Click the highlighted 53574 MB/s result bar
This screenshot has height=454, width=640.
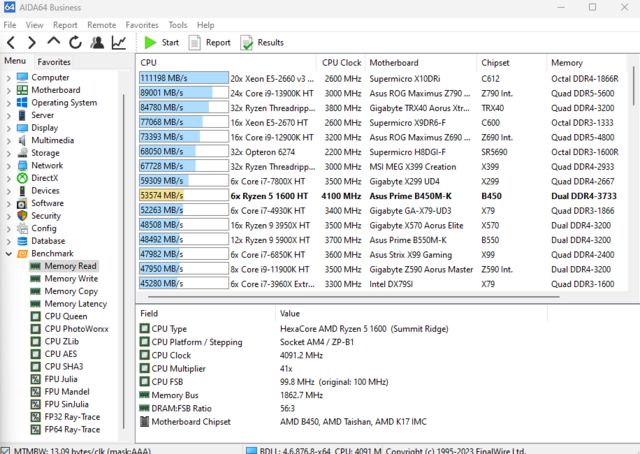[184, 195]
